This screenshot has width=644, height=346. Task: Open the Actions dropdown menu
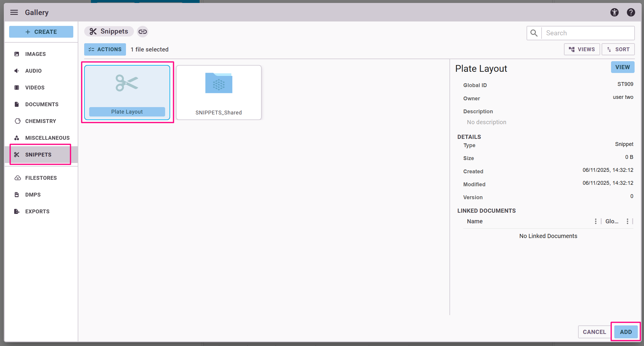click(x=105, y=49)
